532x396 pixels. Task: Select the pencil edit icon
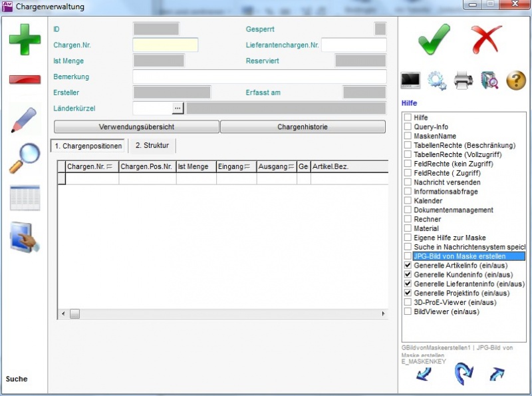[25, 120]
